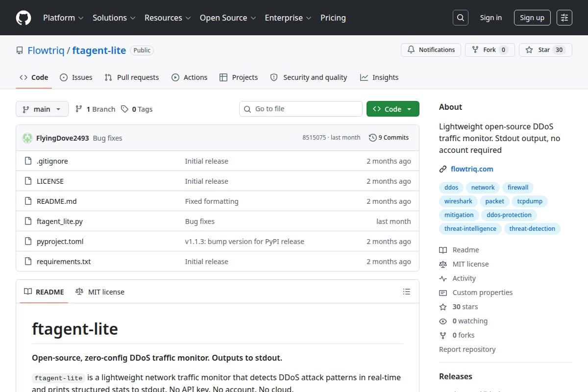Image resolution: width=588 pixels, height=392 pixels.
Task: Click the 'Bug fixes' latest commit message
Action: (107, 138)
